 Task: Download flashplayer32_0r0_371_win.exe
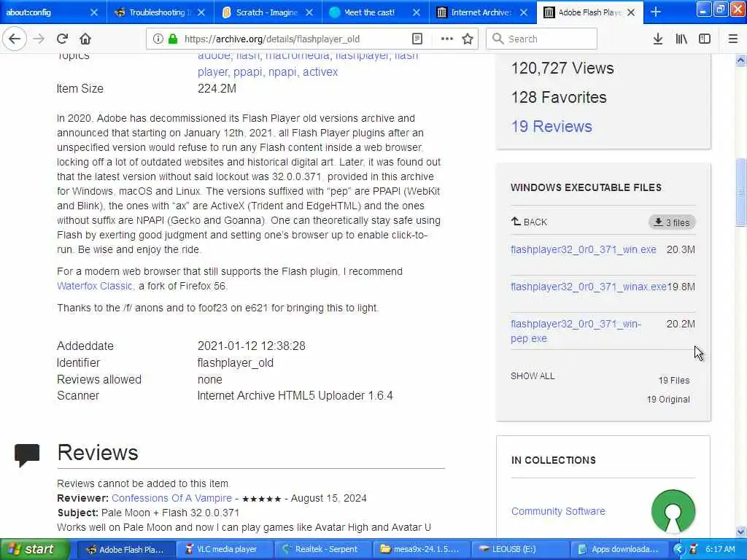pos(583,249)
